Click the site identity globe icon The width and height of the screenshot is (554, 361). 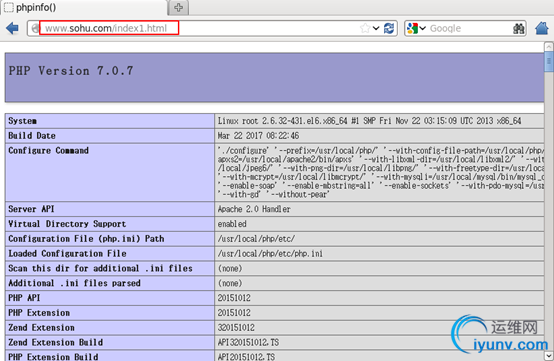[x=35, y=28]
